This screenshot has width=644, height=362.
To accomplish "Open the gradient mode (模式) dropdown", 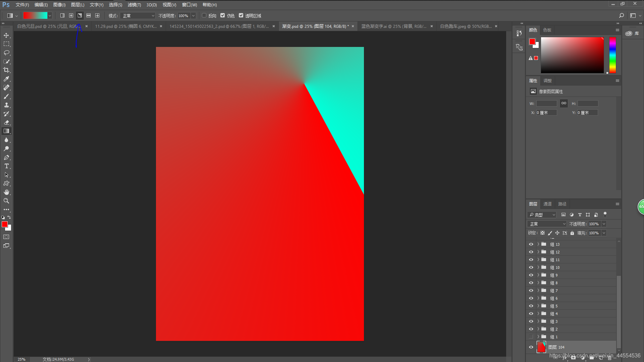I will 138,15.
